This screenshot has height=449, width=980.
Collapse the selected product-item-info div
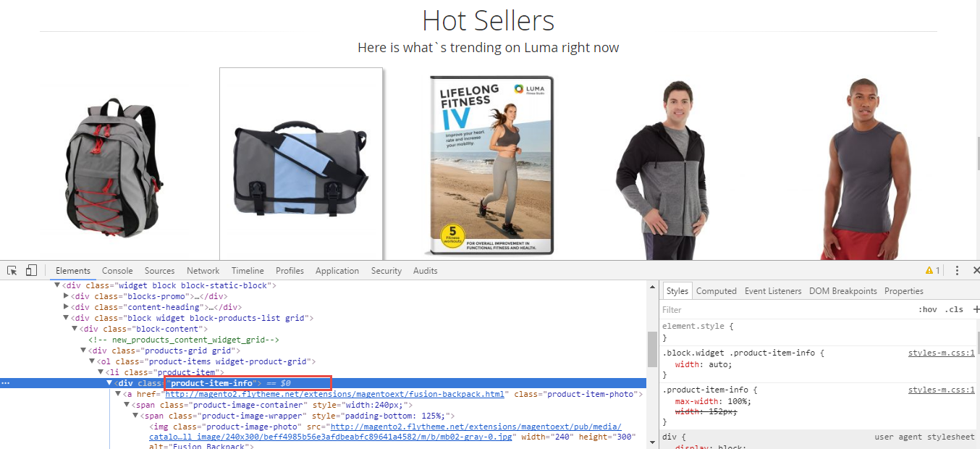pos(110,383)
